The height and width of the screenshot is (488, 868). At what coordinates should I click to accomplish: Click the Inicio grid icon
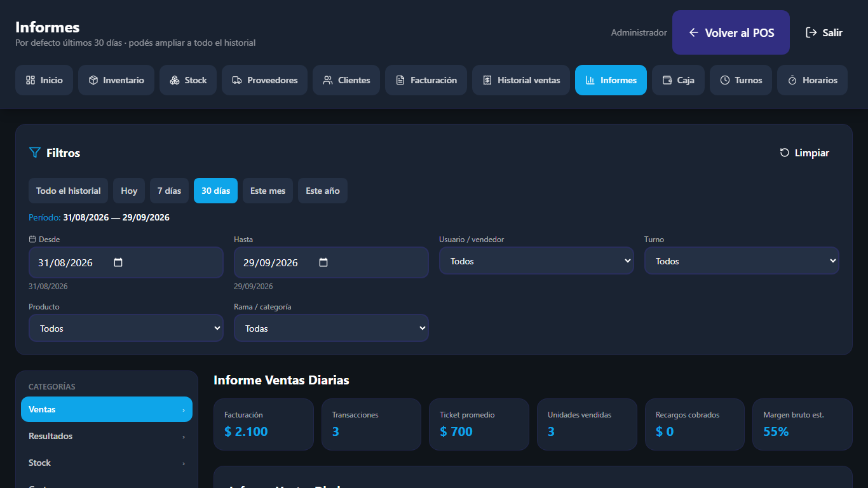30,80
